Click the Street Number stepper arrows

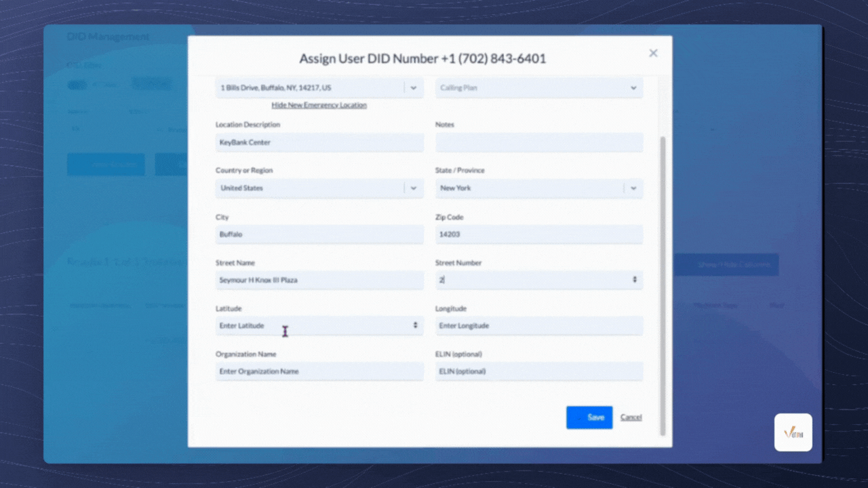pos(635,280)
